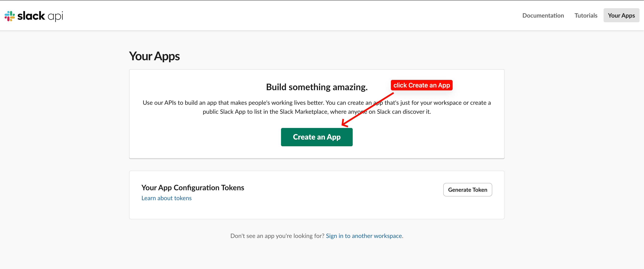Follow Sign in to another workspace link
Screen dimensions: 644x269
364,236
